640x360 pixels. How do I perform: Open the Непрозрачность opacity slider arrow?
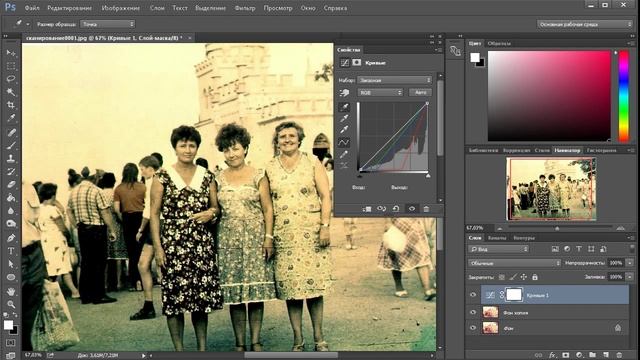[630, 263]
